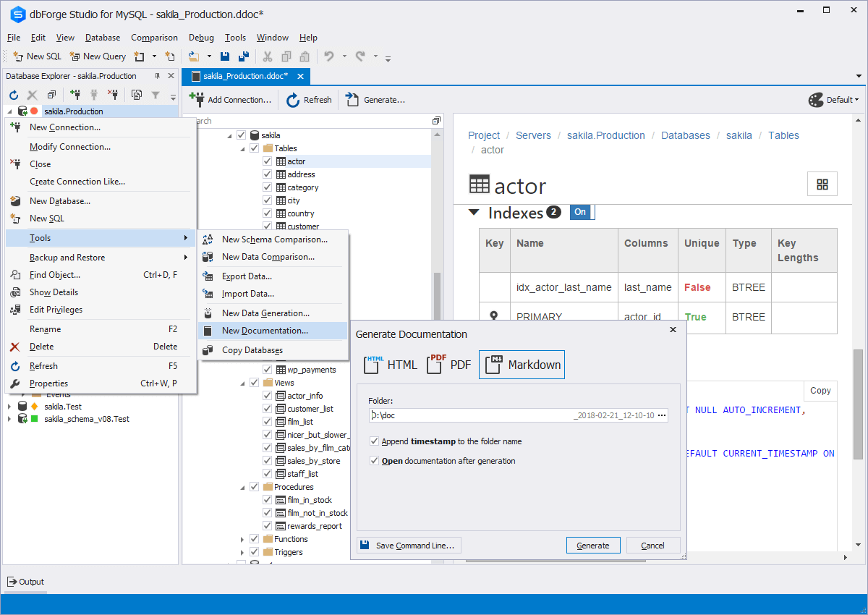Click the New SQL toolbar button
This screenshot has height=615, width=868.
pos(38,56)
